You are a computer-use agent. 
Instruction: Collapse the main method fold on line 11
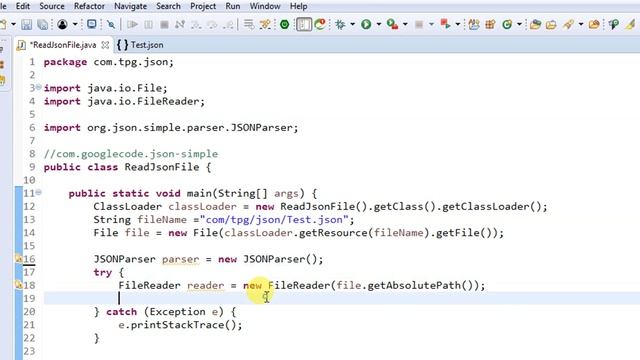point(38,192)
